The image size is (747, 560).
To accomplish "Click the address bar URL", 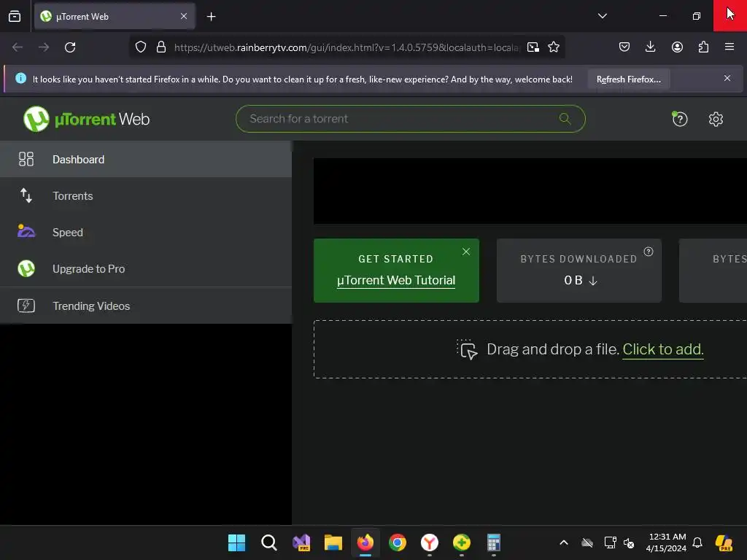I will [347, 47].
